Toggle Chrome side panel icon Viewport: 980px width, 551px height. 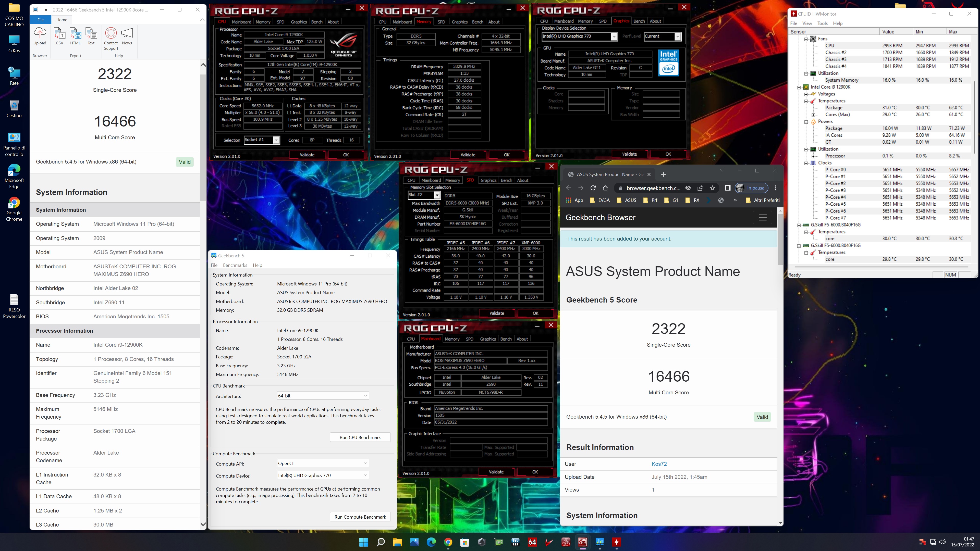click(x=727, y=188)
